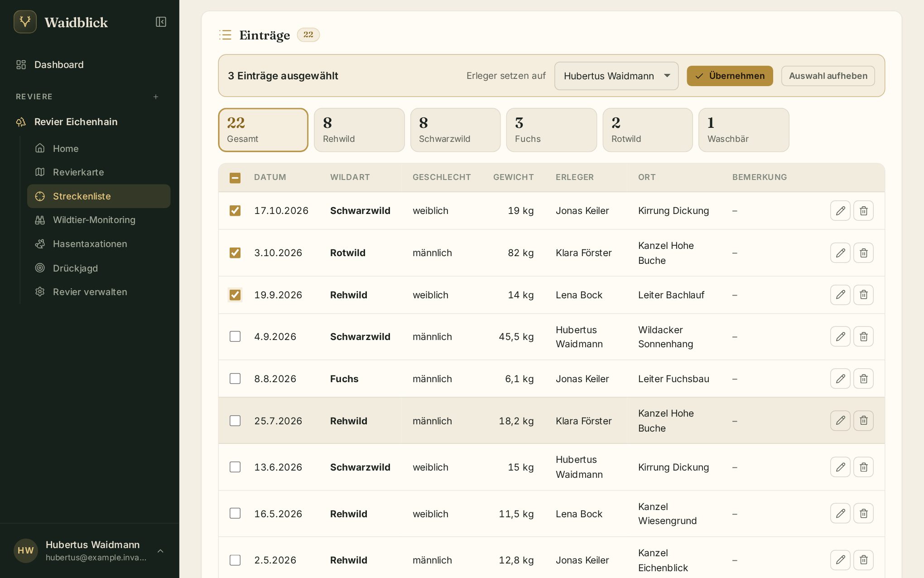
Task: Open Revier verwalten settings
Action: point(99,292)
